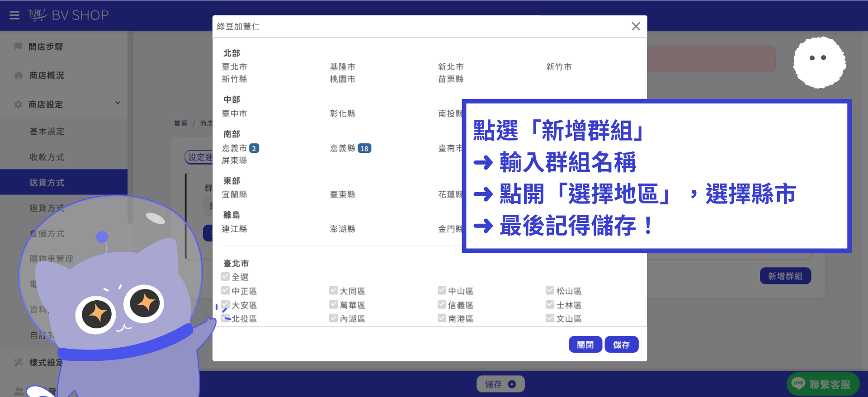Open 基本設定 in the sidebar
The width and height of the screenshot is (868, 397).
[x=47, y=132]
